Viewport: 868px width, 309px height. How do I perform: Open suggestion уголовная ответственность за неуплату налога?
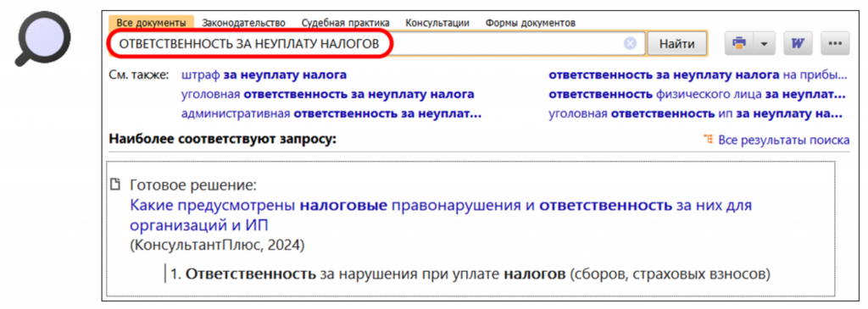pyautogui.click(x=328, y=95)
